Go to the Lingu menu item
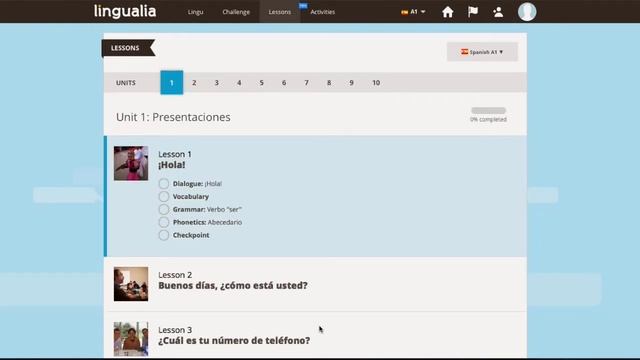This screenshot has width=640, height=360. (196, 12)
